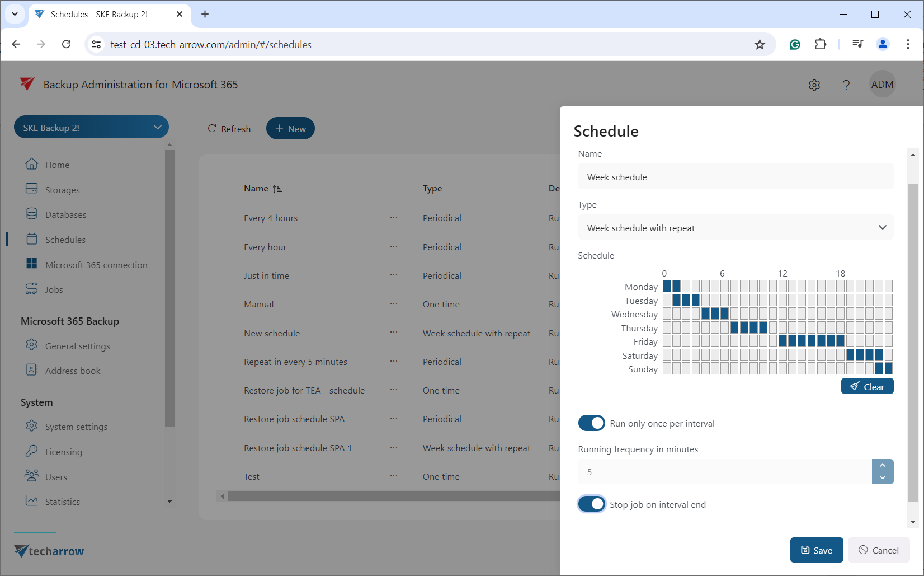Clear the schedule grid
The height and width of the screenshot is (576, 924).
click(x=867, y=387)
